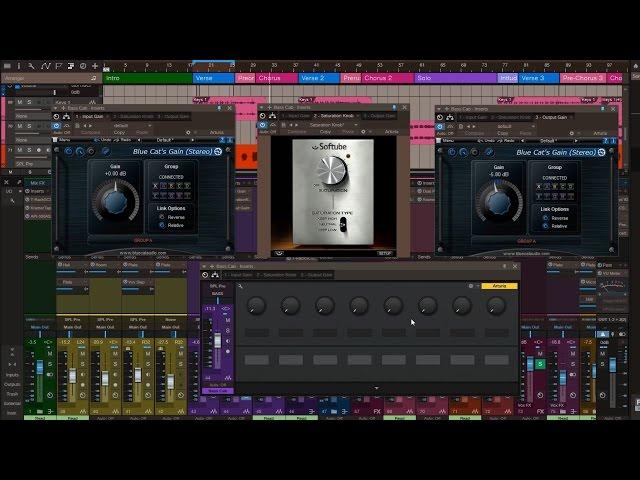Open Mix FX tab in console
The width and height of the screenshot is (640, 480).
point(38,183)
